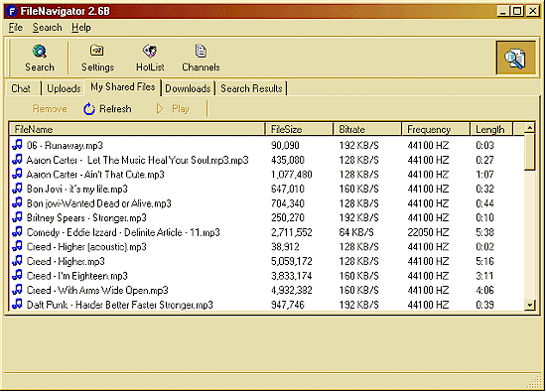
Task: Click music note icon beside Higher (acoustic).mp3
Action: [18, 246]
